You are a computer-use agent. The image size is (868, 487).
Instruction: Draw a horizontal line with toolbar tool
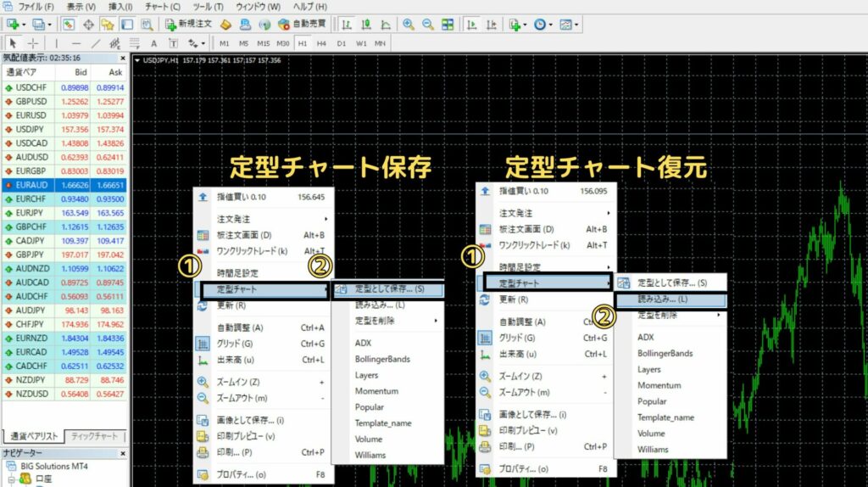click(x=76, y=42)
